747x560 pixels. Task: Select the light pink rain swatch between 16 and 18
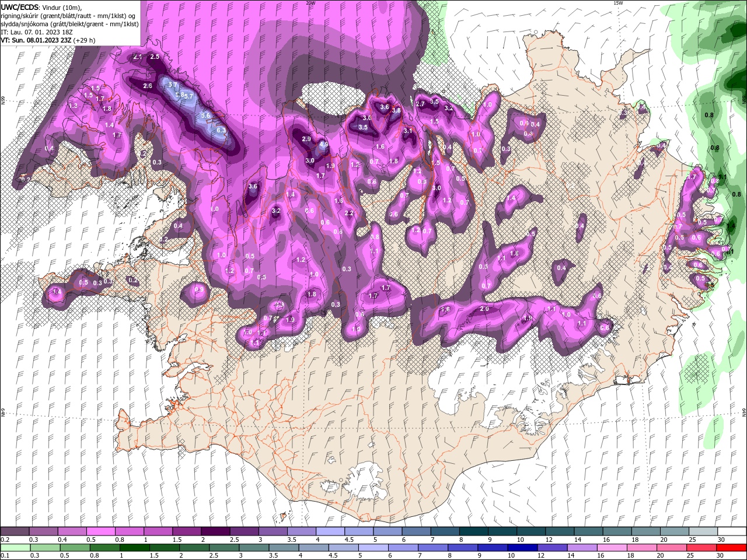pyautogui.click(x=613, y=547)
